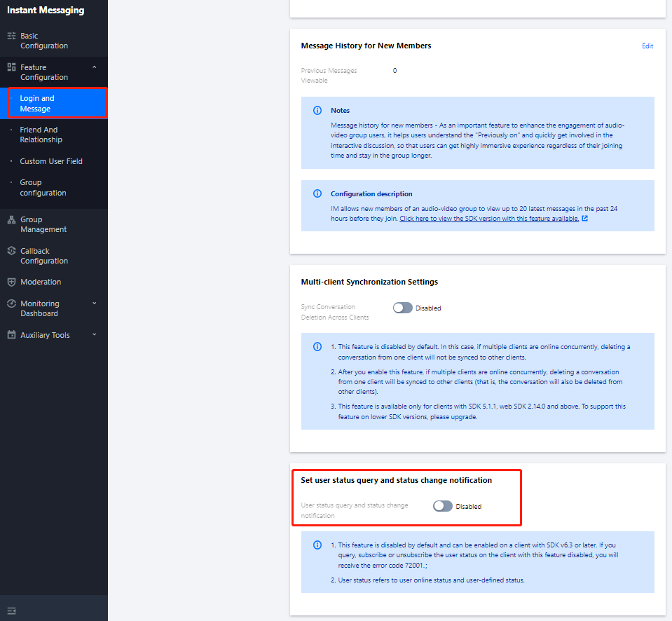Click the Previous Messages Viewable label
The height and width of the screenshot is (621, 672).
pyautogui.click(x=329, y=76)
